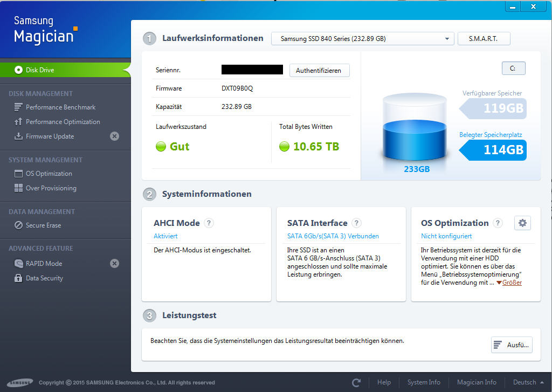The height and width of the screenshot is (392, 552).
Task: Click the capacity value 232.89 GB
Action: pos(237,107)
